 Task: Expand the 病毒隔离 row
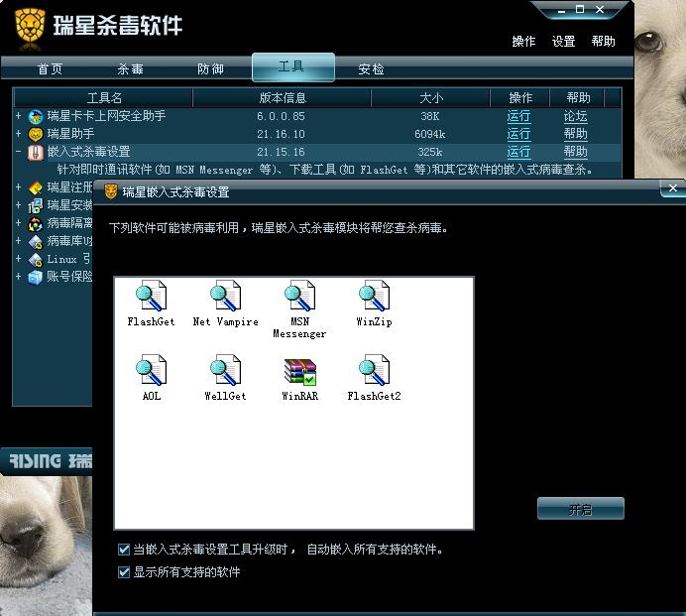coord(19,223)
